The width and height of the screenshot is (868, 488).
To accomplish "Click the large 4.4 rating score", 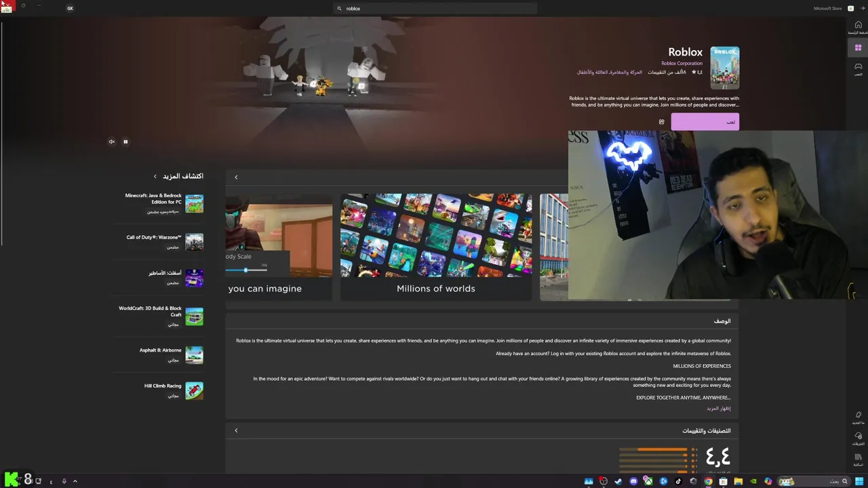I will pos(717,456).
